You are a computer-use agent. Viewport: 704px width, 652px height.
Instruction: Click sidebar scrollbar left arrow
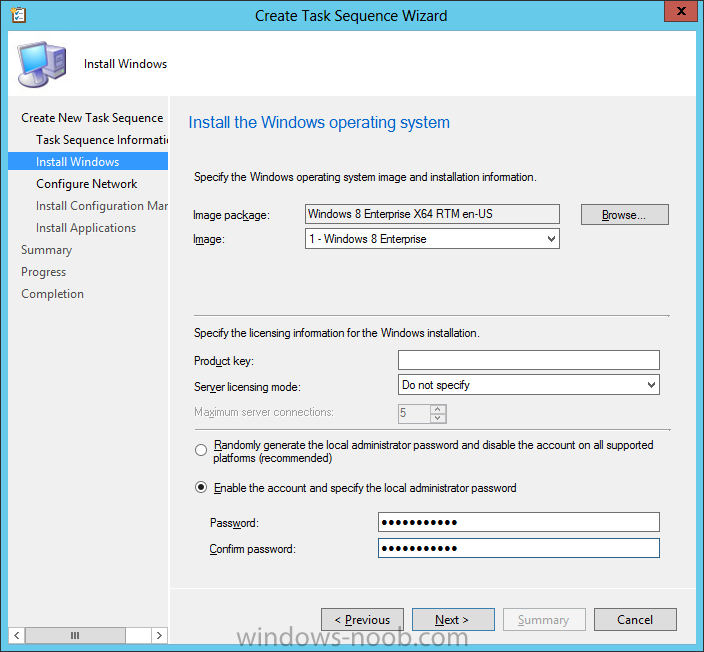point(17,635)
